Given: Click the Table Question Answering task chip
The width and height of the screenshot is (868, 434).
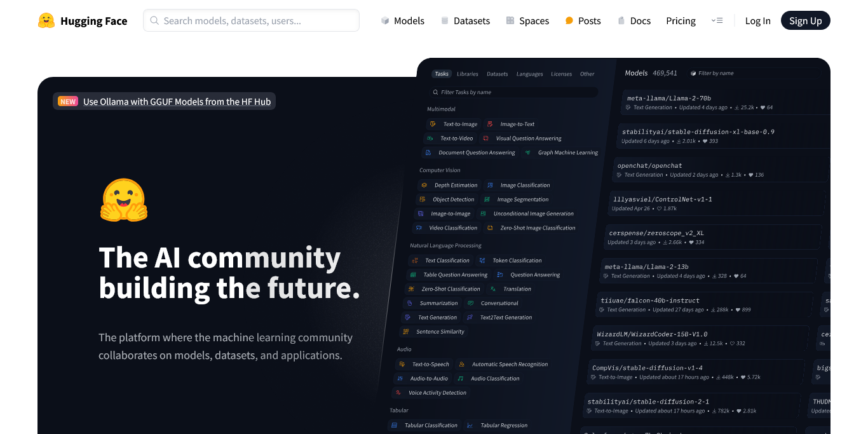Looking at the screenshot, I should [449, 275].
